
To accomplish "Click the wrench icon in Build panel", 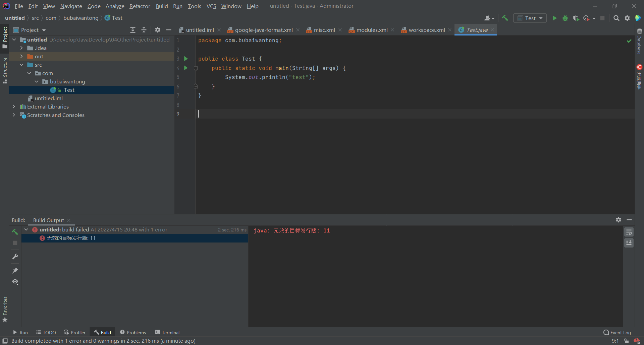I will [x=15, y=257].
